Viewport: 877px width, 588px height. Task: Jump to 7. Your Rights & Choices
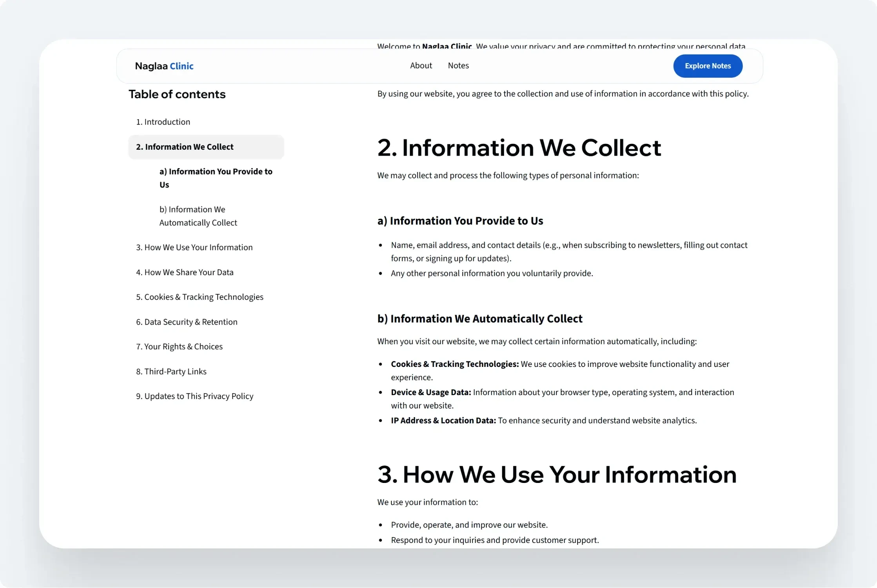[179, 347]
